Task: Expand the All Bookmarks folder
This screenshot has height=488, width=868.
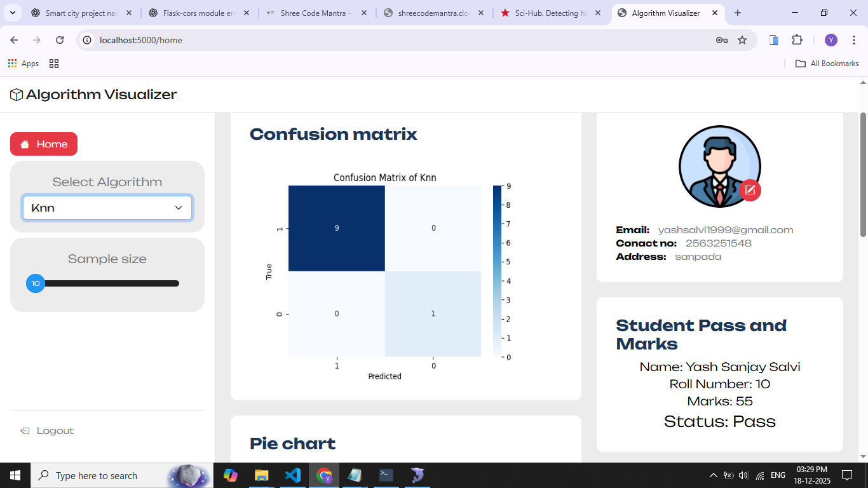Action: click(826, 63)
